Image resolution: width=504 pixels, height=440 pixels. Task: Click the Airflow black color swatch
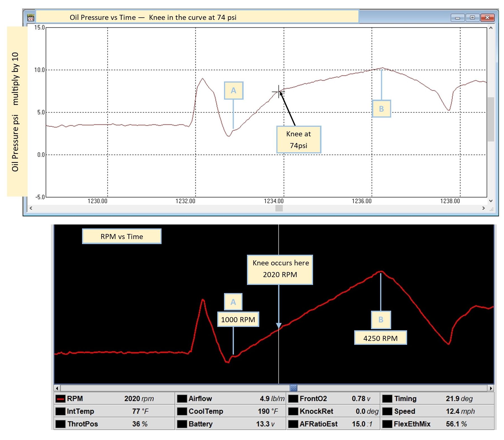(182, 399)
